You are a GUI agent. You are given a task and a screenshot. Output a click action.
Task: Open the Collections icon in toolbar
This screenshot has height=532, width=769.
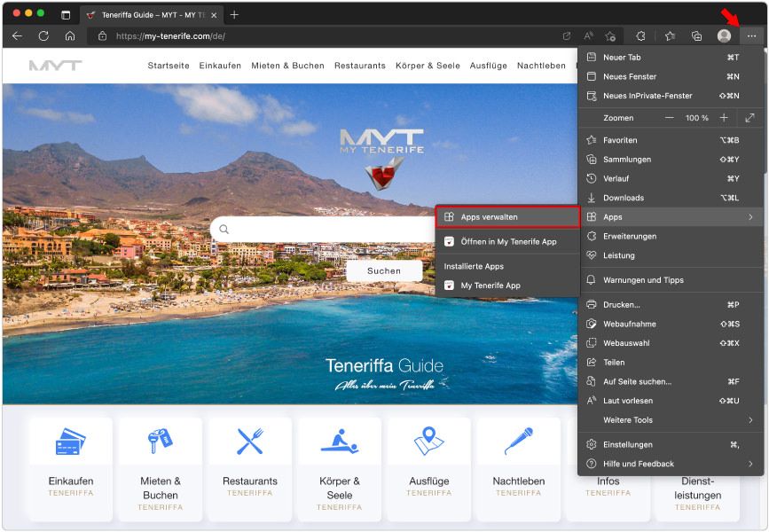696,35
